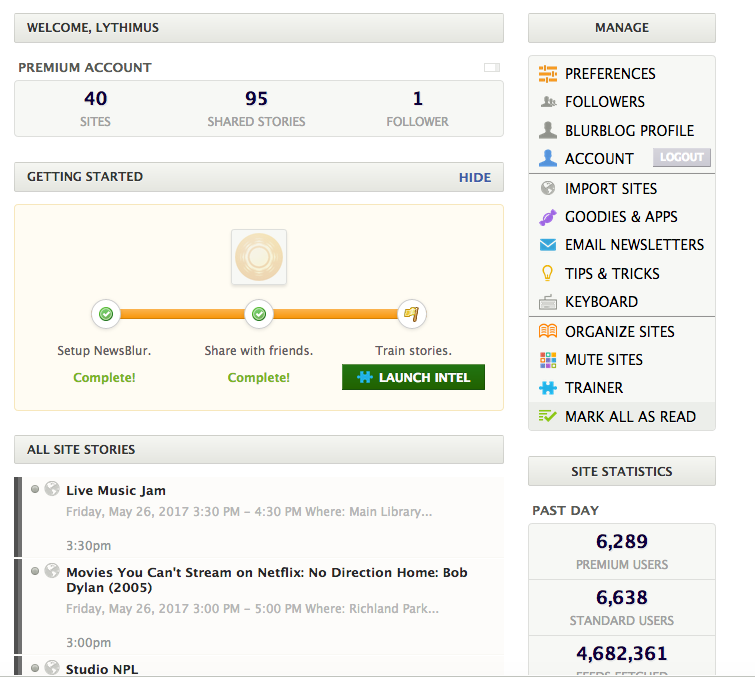This screenshot has width=755, height=677.
Task: Click the Welcome, Lythimus header
Action: pyautogui.click(x=259, y=28)
